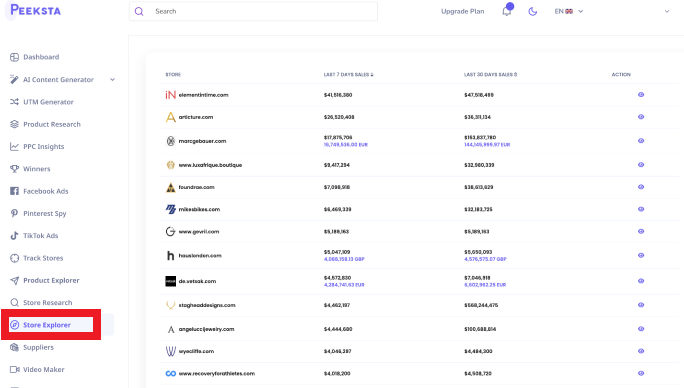
Task: View de.vetsak.com store eye icon
Action: (641, 282)
